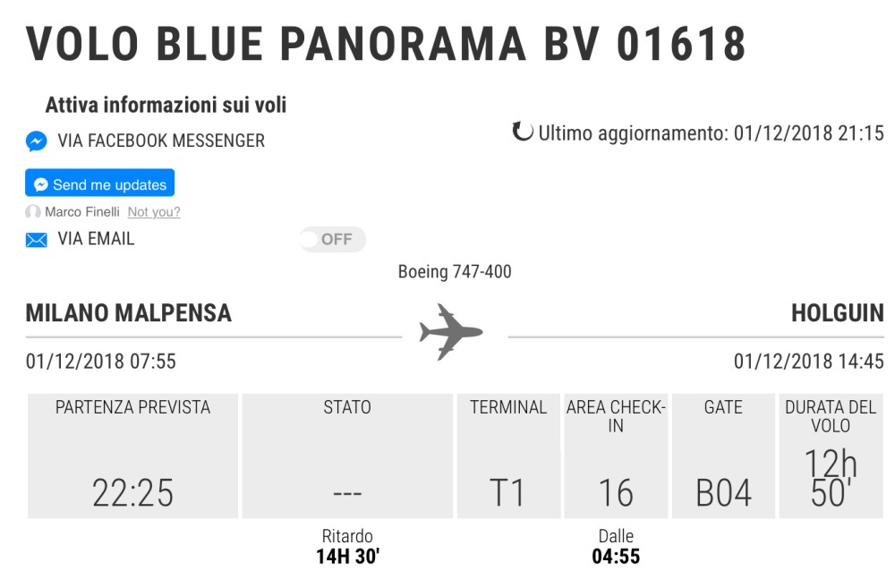
Task: Click the email envelope icon
Action: (x=36, y=240)
